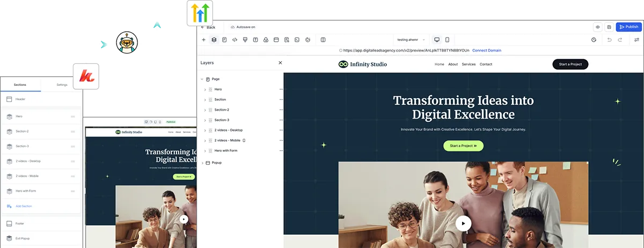Click the palette theme icon in toolbar

tap(308, 40)
